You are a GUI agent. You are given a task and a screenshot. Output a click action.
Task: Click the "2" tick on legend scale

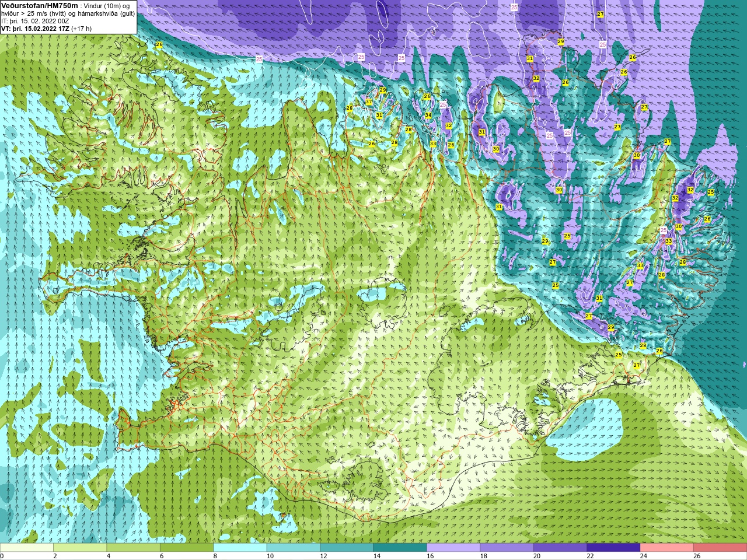pos(55,556)
